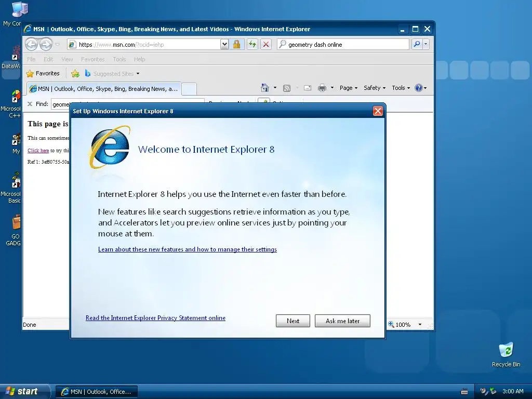This screenshot has height=399, width=532.
Task: Close the Set Up Internet Explorer 8 dialog
Action: coord(378,111)
